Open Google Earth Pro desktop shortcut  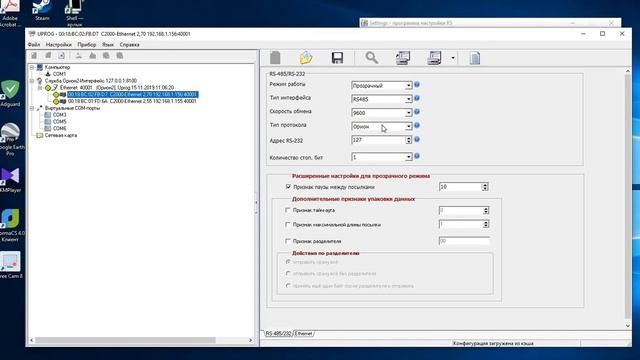pyautogui.click(x=11, y=139)
